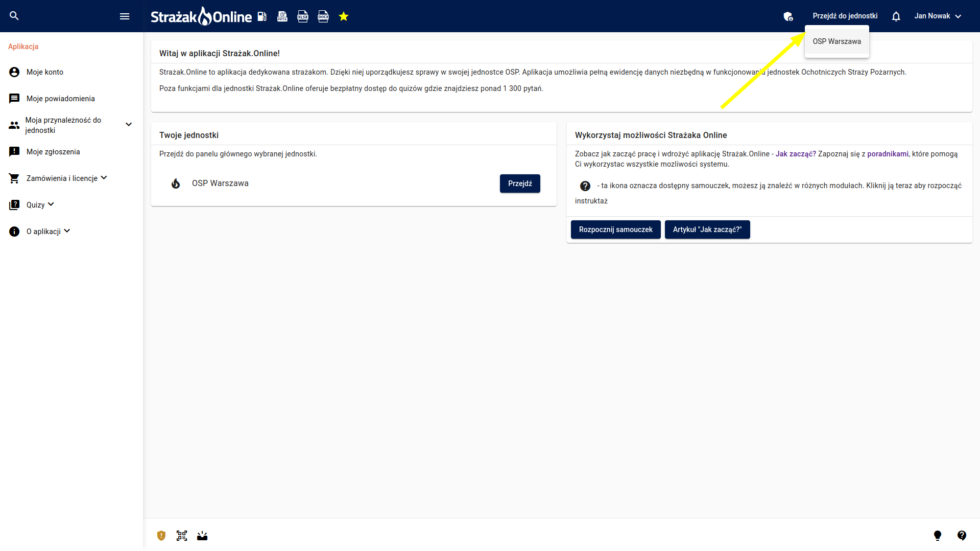Screen dimensions: 980x551
Task: Click the orange shield icon in footer
Action: coord(161,536)
